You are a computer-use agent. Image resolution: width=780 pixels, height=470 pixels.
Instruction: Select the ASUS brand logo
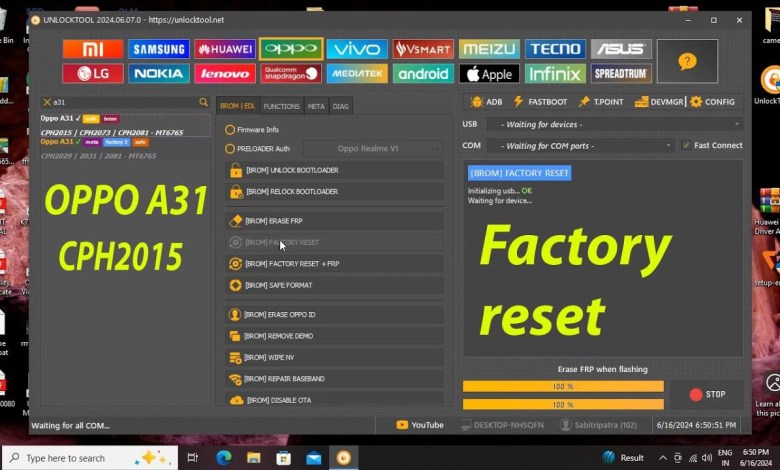click(x=621, y=49)
